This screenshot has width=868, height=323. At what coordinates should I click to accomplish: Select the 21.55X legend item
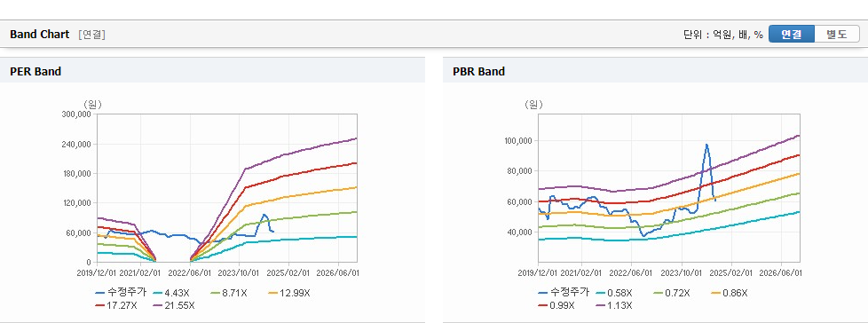[174, 305]
